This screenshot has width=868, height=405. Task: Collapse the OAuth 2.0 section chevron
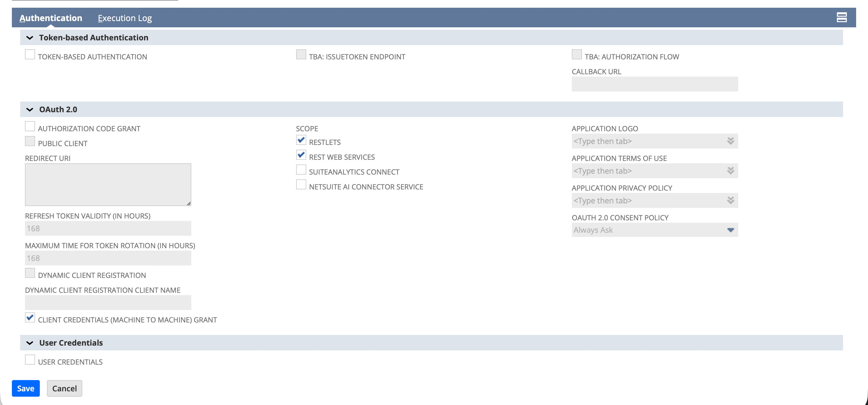[30, 110]
